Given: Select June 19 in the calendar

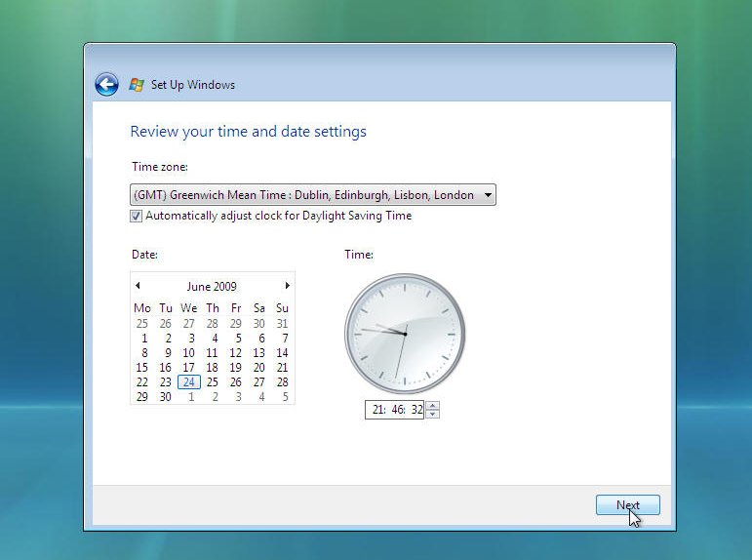Looking at the screenshot, I should 235,368.
